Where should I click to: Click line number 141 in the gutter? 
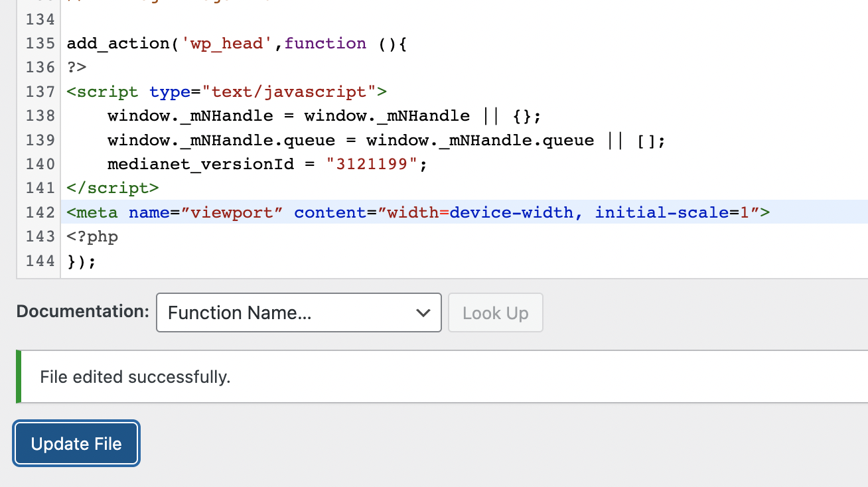[x=40, y=188]
